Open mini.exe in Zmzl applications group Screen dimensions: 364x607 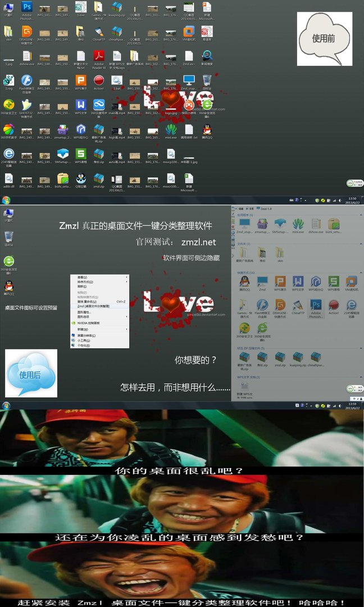click(298, 224)
